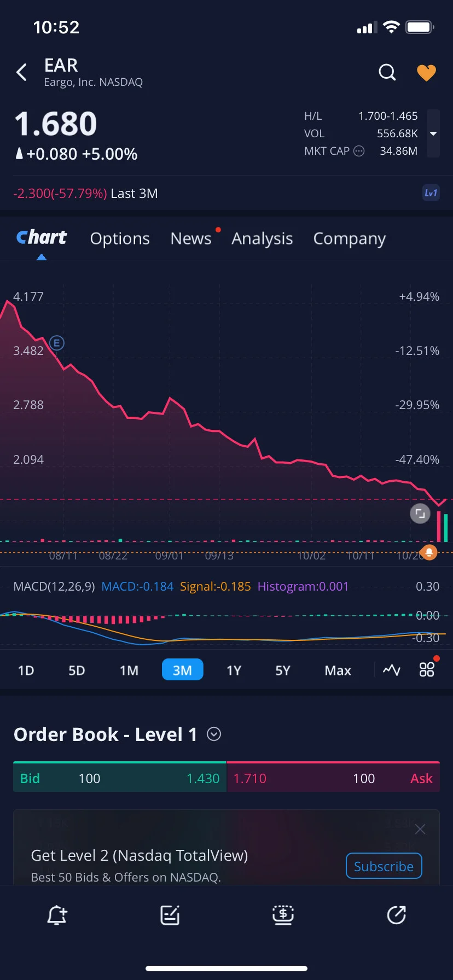Viewport: 453px width, 980px height.
Task: Tap the Subscribe button for Level 2
Action: 384,866
